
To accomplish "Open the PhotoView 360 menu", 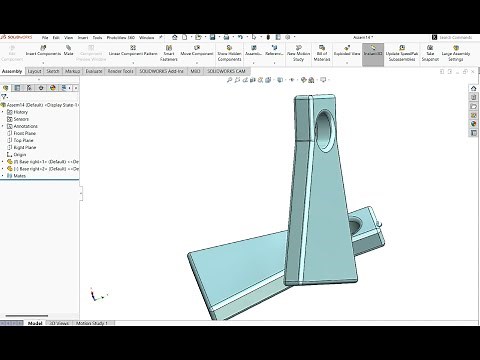I will (x=121, y=38).
